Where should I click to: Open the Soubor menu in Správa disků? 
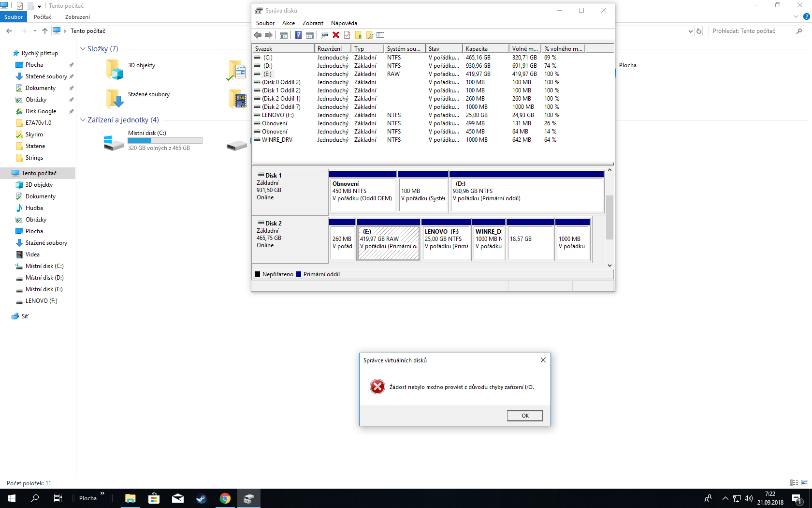(265, 23)
